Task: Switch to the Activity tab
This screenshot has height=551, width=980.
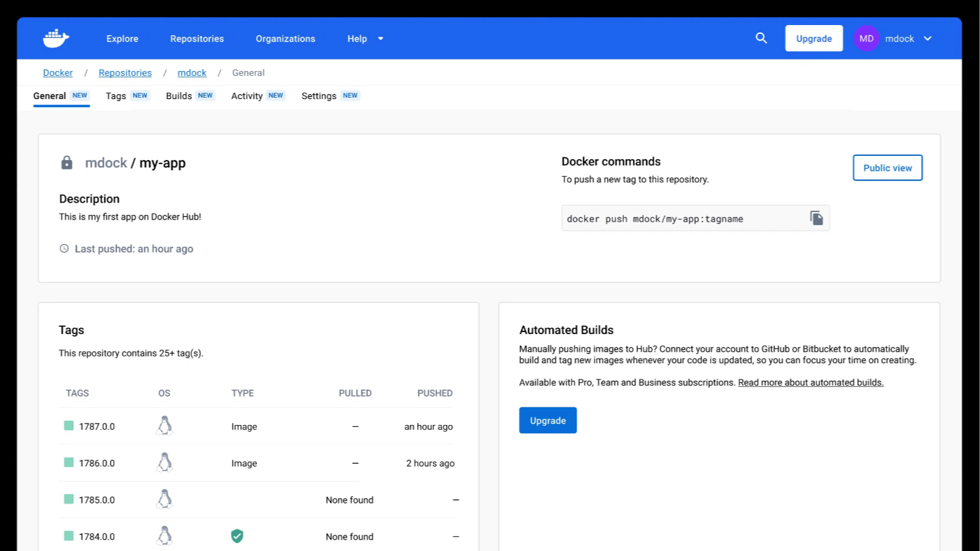Action: [x=258, y=96]
